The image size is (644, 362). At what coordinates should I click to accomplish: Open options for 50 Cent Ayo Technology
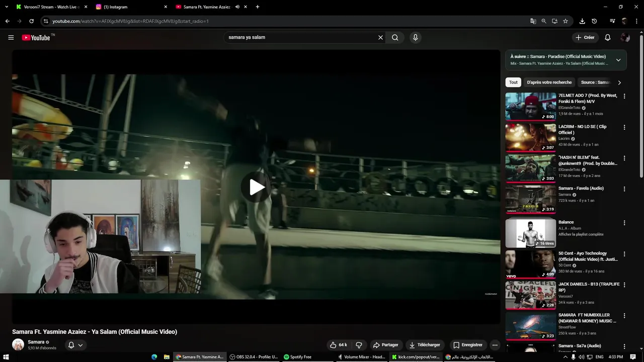624,254
